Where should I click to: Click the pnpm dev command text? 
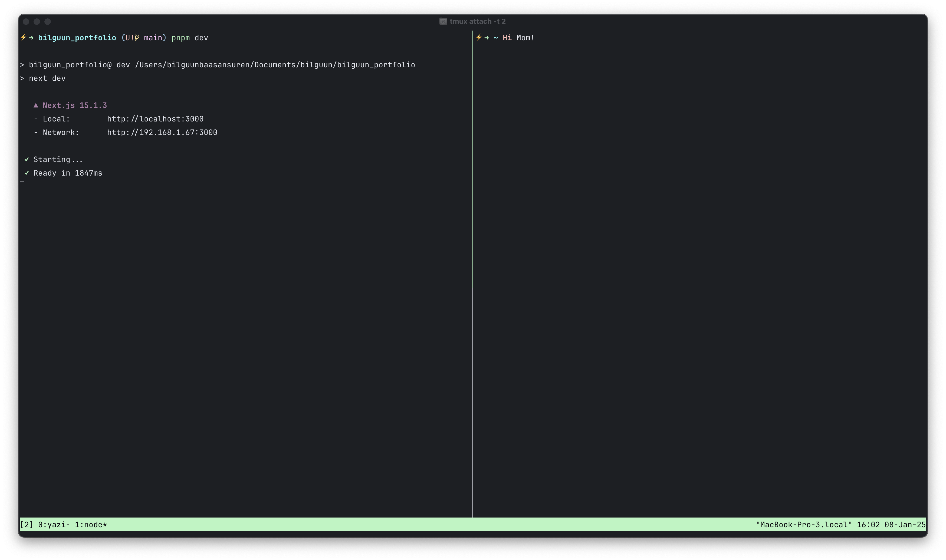coord(190,38)
